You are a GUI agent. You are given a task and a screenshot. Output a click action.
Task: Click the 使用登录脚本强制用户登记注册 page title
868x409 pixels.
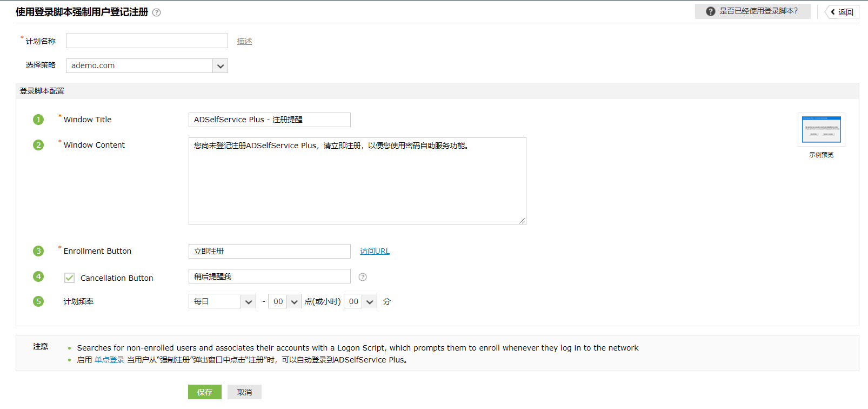tap(82, 12)
